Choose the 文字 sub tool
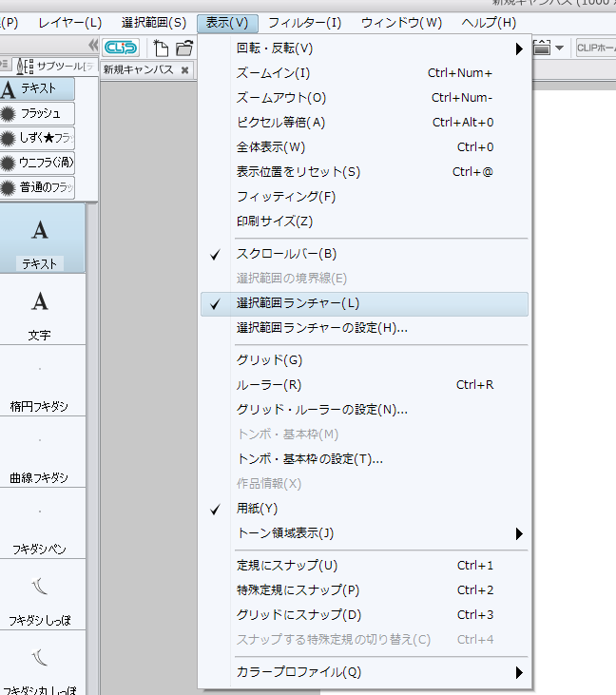The height and width of the screenshot is (695, 616). (x=42, y=309)
